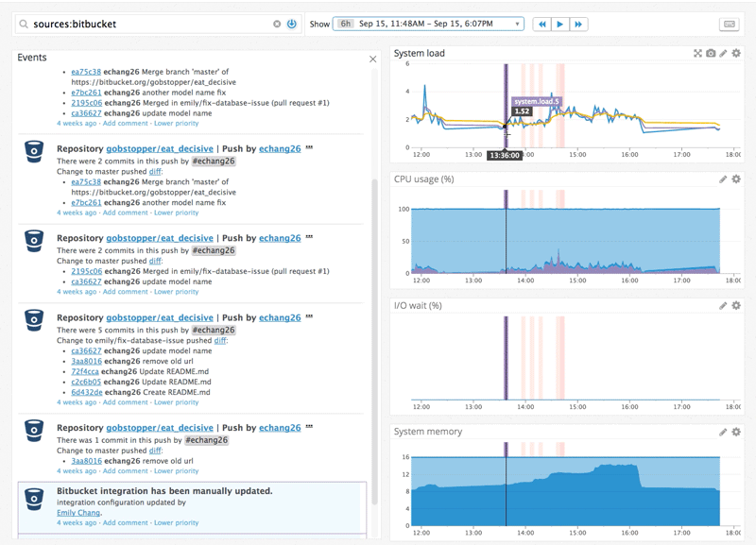
Task: Step the time window forward
Action: (578, 24)
